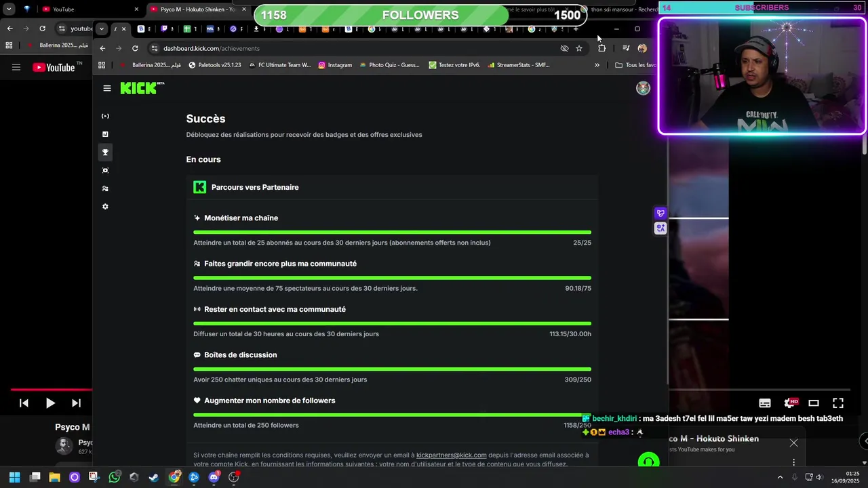Open the YouTube hamburger guide menu

click(16, 67)
